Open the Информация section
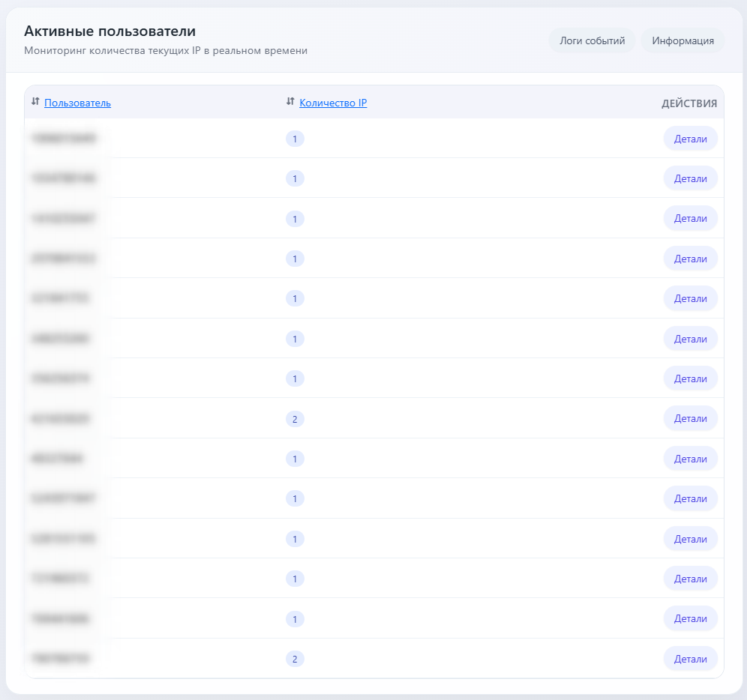This screenshot has height=700, width=747. pyautogui.click(x=682, y=40)
